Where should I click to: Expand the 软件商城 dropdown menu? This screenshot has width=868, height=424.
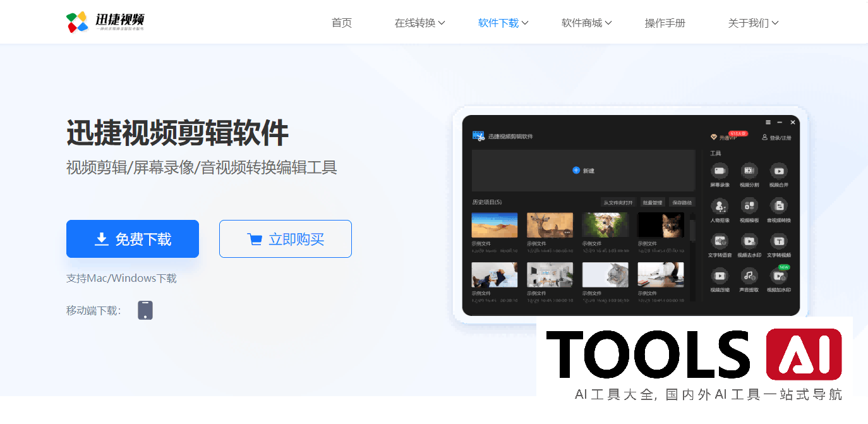(586, 23)
